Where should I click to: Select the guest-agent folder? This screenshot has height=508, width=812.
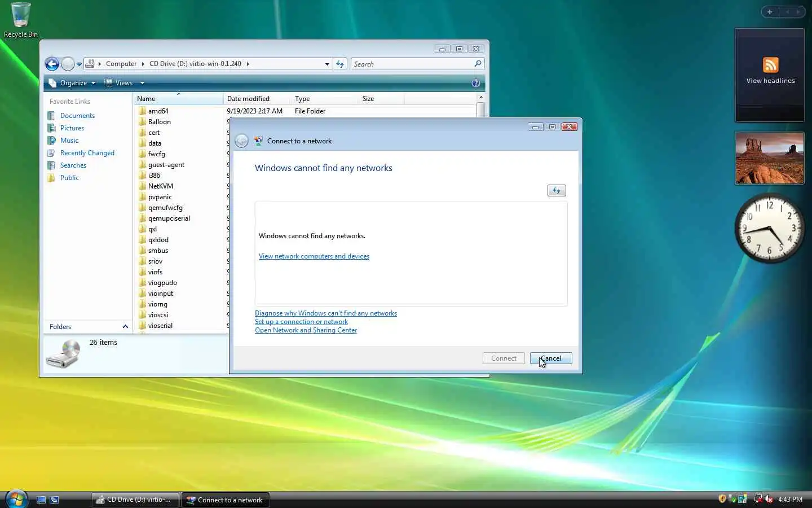coord(166,165)
